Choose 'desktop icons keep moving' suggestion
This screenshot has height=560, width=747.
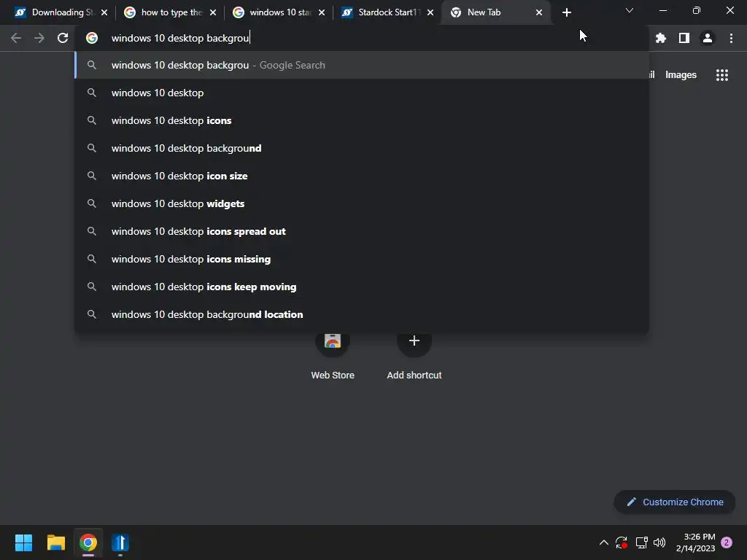pos(362,286)
